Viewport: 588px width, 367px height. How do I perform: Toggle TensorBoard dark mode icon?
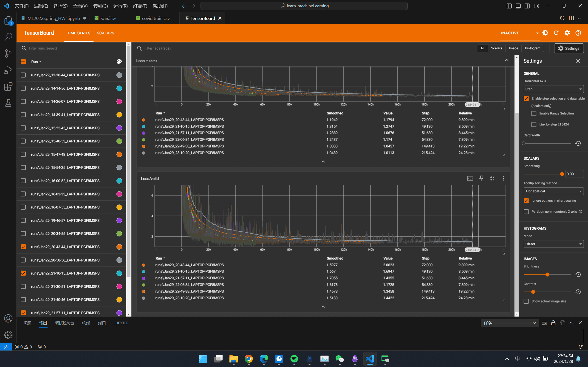545,33
